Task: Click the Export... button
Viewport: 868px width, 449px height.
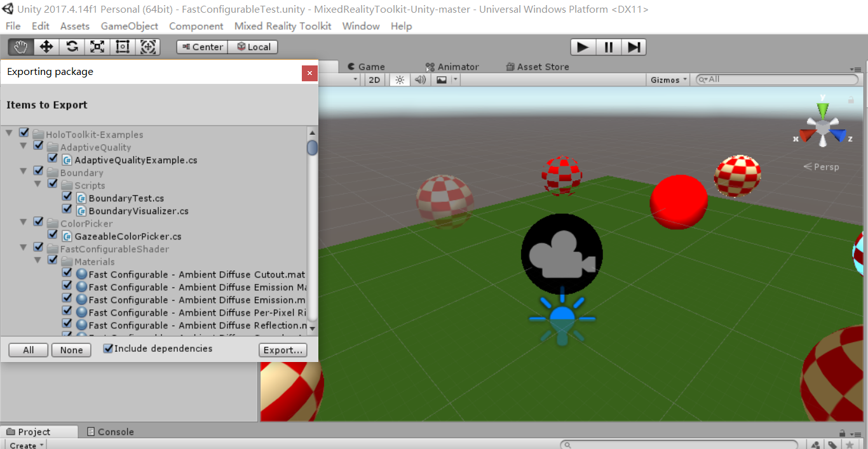Action: (283, 350)
